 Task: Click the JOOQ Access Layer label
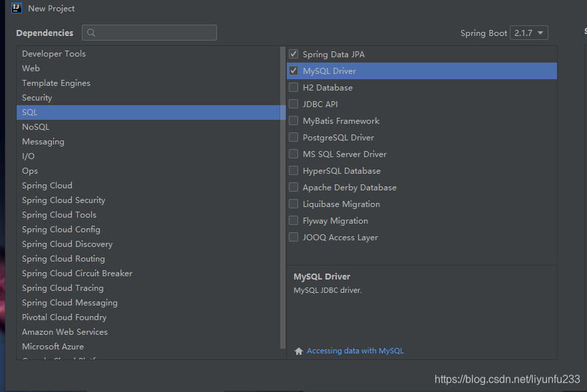[340, 238]
